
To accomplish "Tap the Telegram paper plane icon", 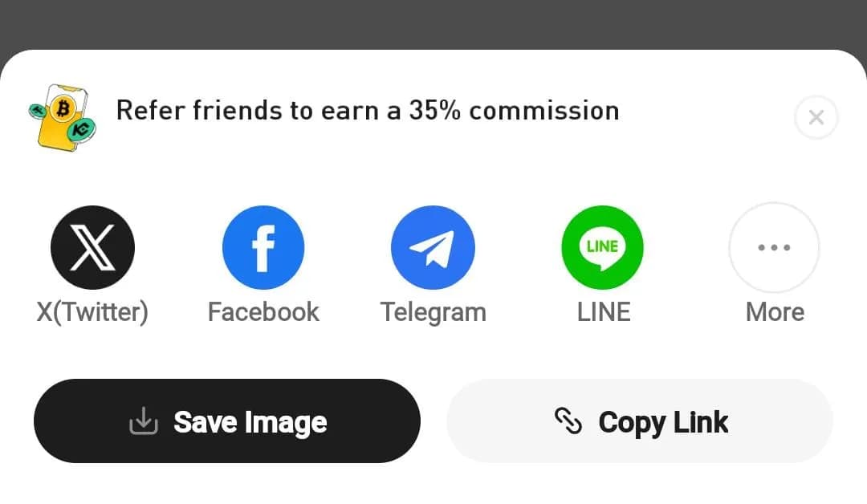I will click(x=433, y=247).
